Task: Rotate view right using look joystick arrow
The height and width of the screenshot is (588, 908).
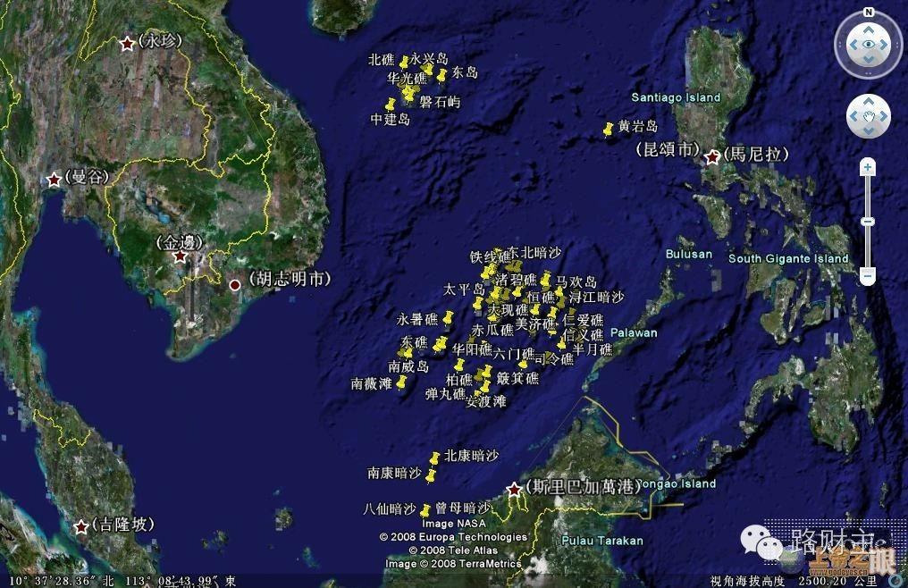Action: (884, 46)
